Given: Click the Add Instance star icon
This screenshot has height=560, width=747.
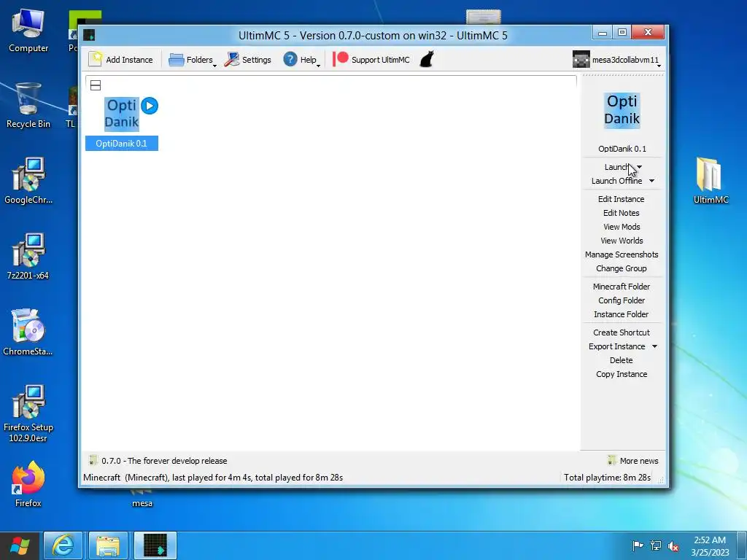Looking at the screenshot, I should (96, 59).
